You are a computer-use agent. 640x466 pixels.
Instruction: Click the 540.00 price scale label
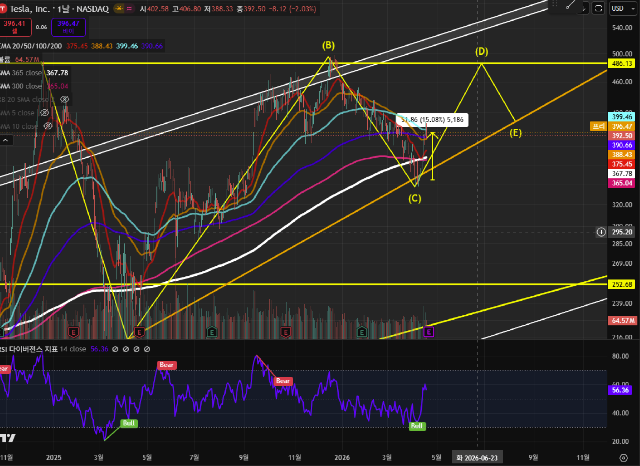coord(622,28)
